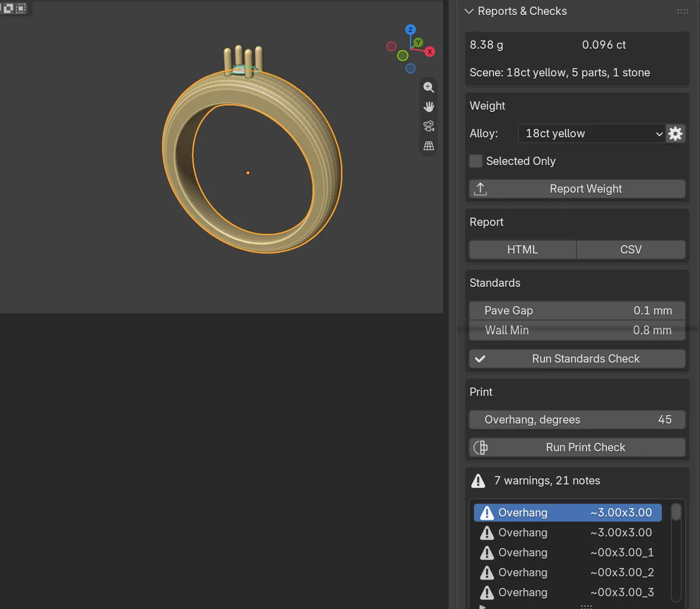Image resolution: width=700 pixels, height=609 pixels.
Task: Click the Overhang degrees 45 field
Action: (577, 420)
